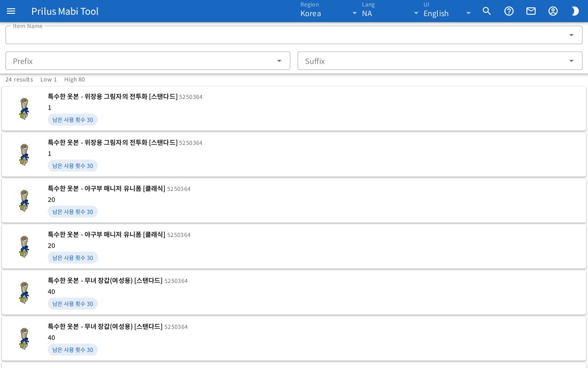The image size is (588, 368).
Task: Click item icon of second 야구부 매니저 유니폼 listing
Action: [24, 247]
